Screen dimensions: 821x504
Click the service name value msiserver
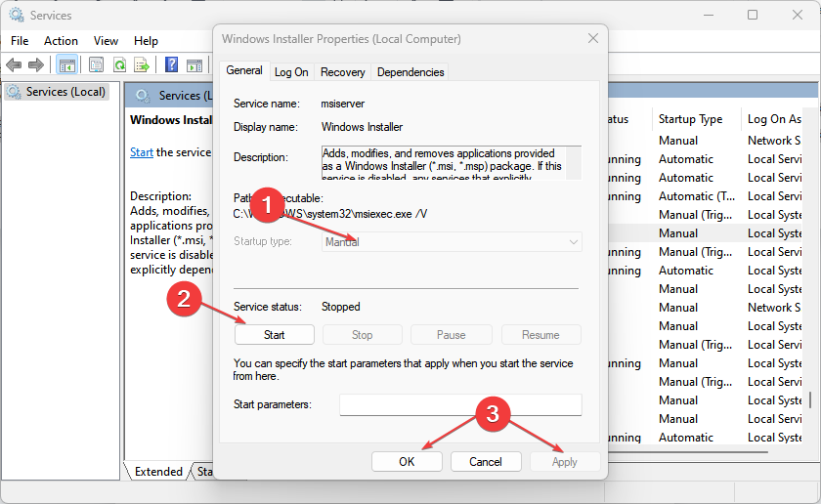pos(342,104)
